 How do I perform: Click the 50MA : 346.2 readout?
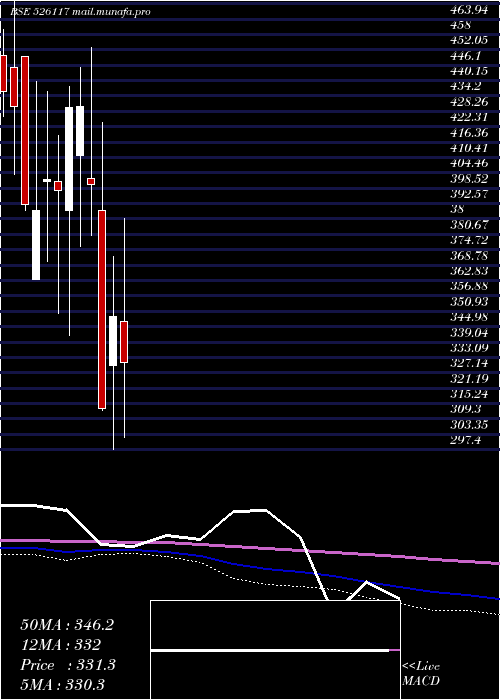coord(67,625)
